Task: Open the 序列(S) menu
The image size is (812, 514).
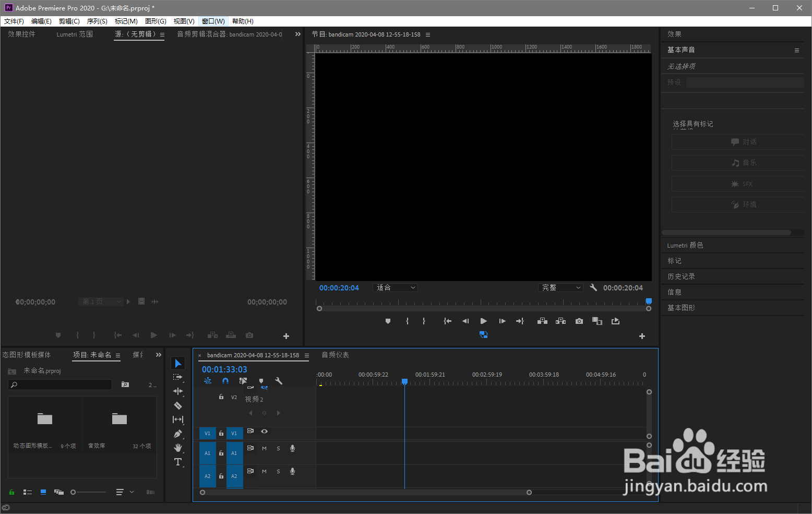Action: click(97, 21)
